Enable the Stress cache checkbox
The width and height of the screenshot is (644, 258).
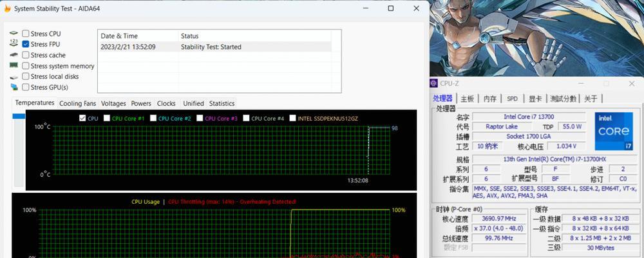coord(26,55)
